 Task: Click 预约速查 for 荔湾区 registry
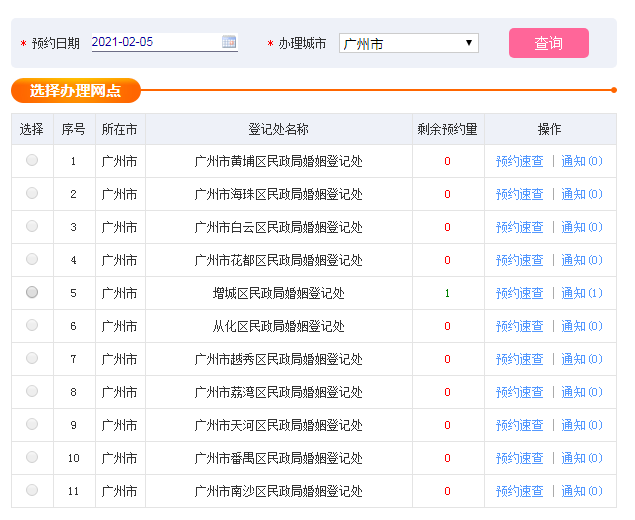click(x=519, y=392)
